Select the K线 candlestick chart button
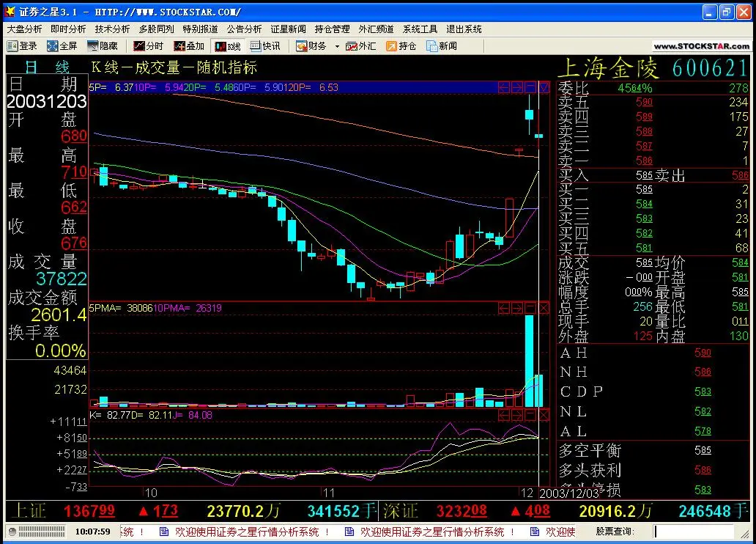 tap(228, 46)
